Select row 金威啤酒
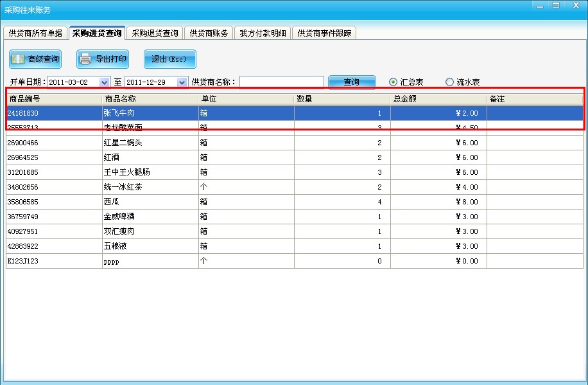This screenshot has height=385, width=588. (x=295, y=217)
